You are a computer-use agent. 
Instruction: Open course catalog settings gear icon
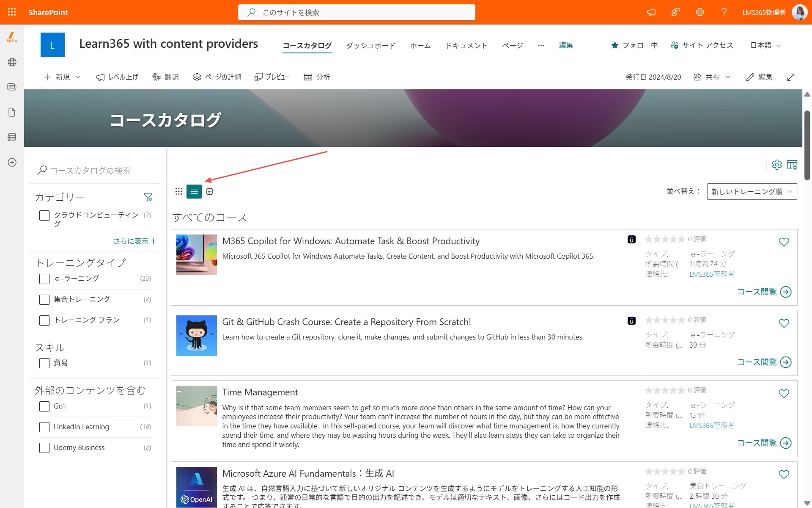point(777,165)
